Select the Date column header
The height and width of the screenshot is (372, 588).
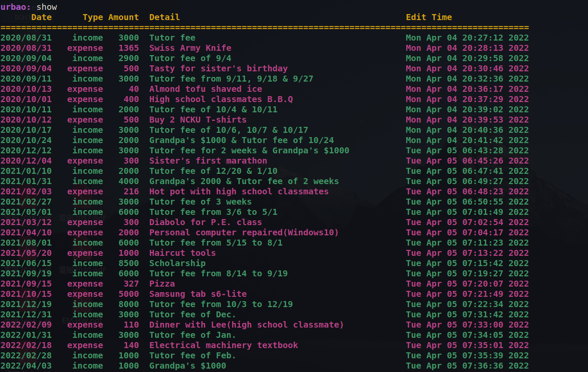[41, 17]
